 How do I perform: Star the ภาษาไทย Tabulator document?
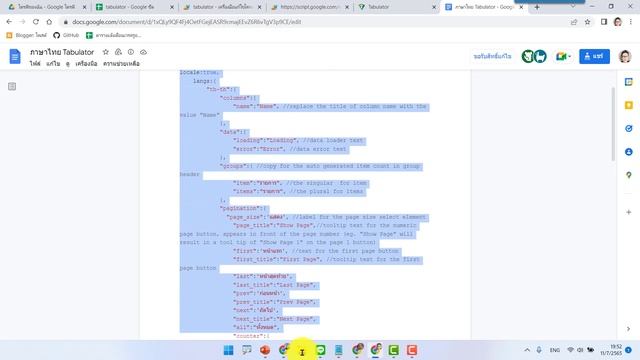pyautogui.click(x=106, y=52)
